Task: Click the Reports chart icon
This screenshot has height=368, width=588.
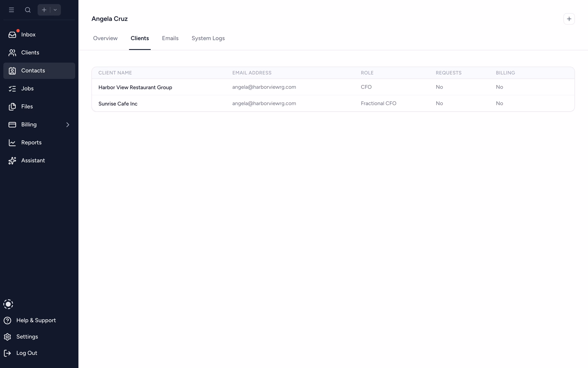Action: (12, 143)
